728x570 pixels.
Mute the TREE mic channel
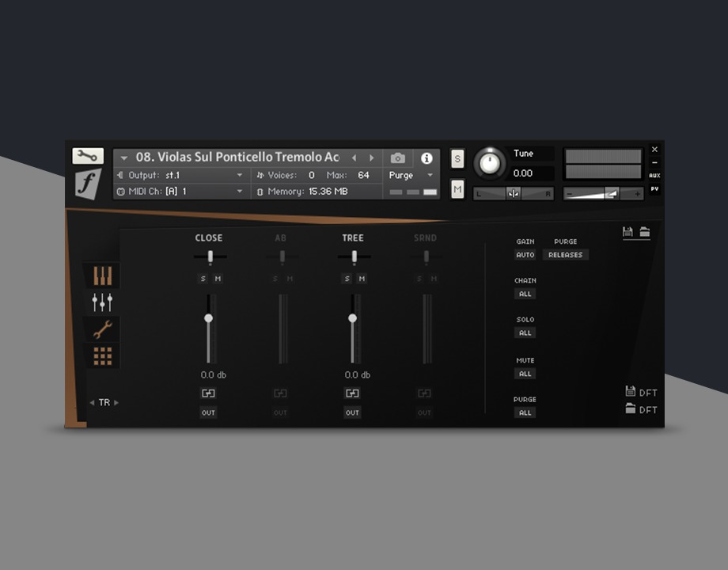coord(362,279)
